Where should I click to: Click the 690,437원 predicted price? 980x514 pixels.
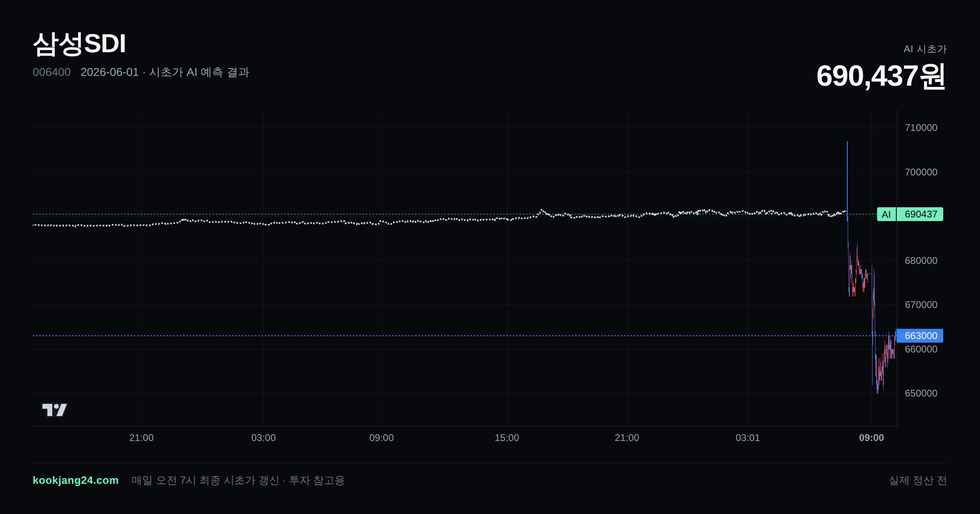[x=881, y=76]
